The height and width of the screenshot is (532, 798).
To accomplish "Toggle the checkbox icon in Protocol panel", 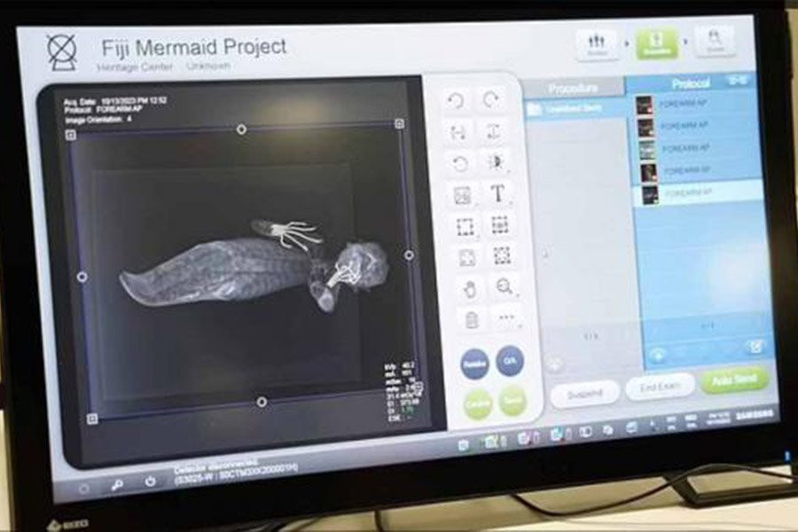I will 755,347.
